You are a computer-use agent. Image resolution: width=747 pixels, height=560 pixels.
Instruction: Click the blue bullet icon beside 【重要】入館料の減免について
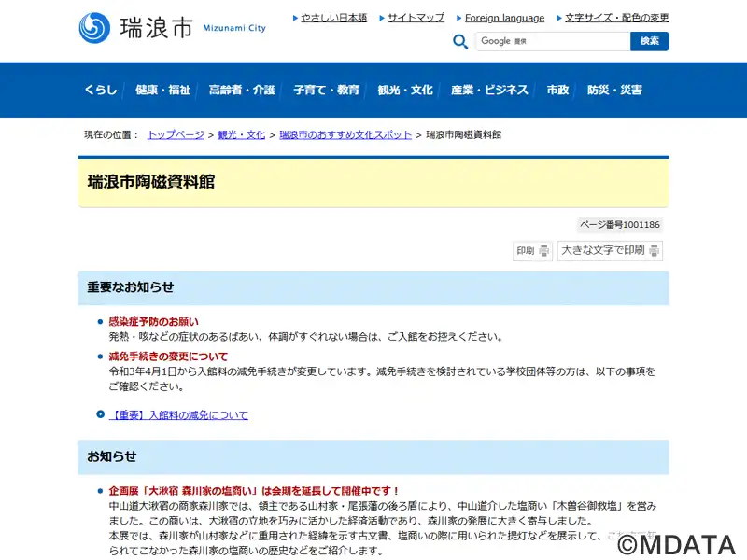pos(101,414)
